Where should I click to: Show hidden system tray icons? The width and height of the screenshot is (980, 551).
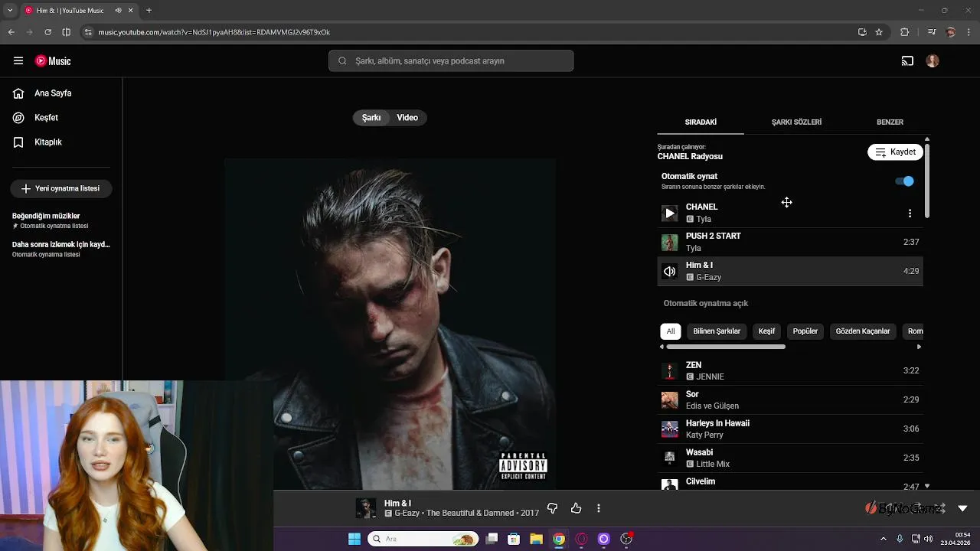point(884,539)
